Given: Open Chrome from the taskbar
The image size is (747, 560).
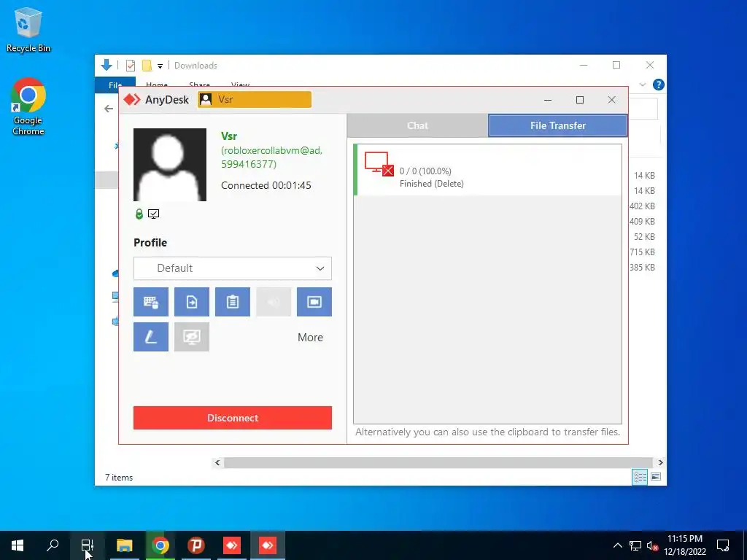Looking at the screenshot, I should [x=160, y=545].
